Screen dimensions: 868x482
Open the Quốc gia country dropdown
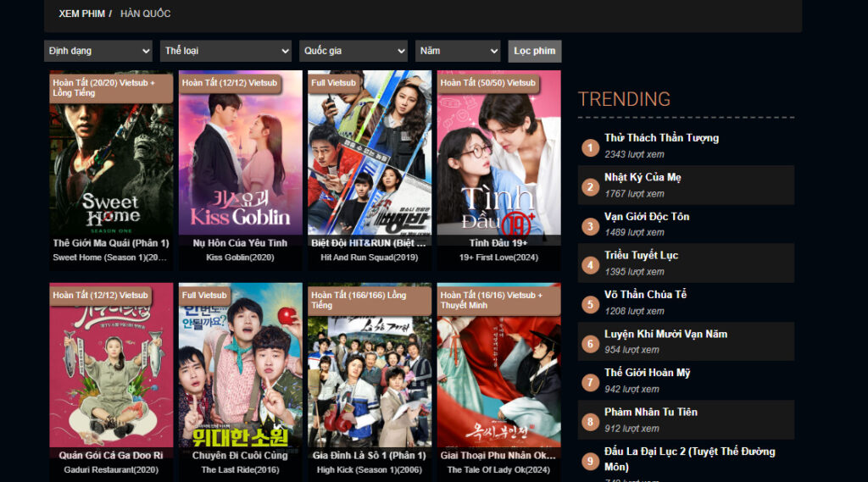coord(353,51)
